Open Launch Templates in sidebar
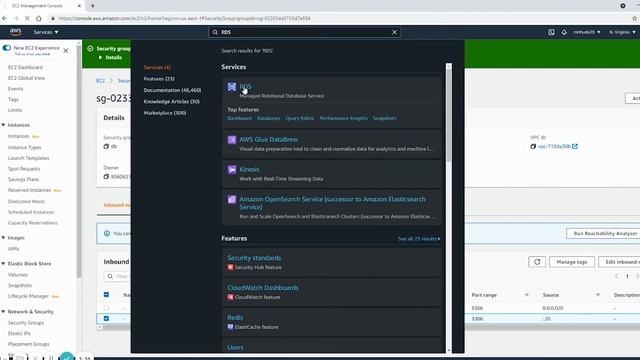This screenshot has height=360, width=640. pyautogui.click(x=28, y=158)
